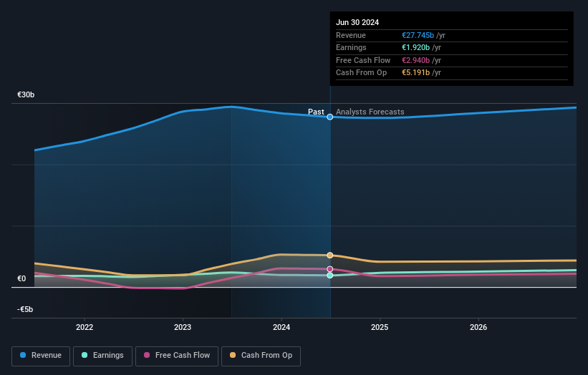Click the Free Cash Flow label in tooltip
588x375 pixels.
tap(363, 60)
